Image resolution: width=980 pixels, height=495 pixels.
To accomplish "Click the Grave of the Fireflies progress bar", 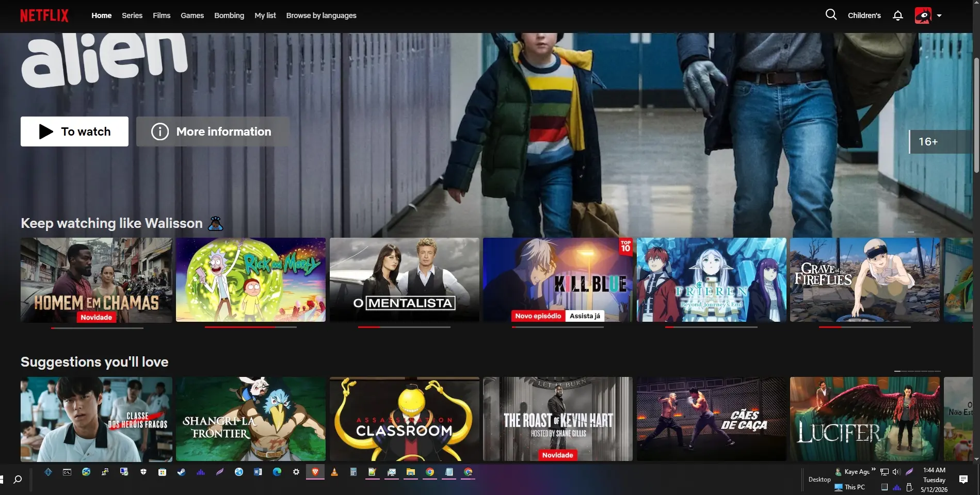I will [x=865, y=327].
